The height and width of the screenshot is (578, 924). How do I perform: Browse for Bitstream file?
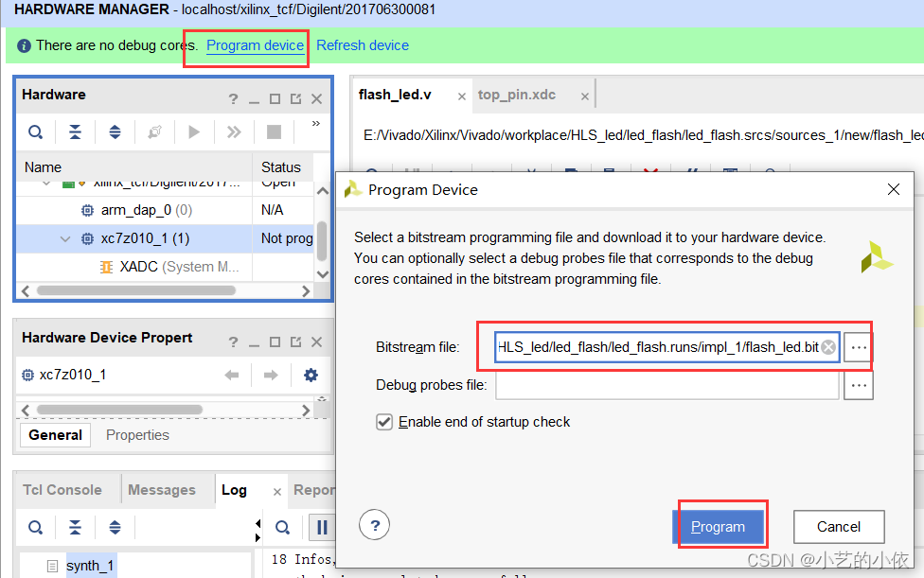(859, 347)
